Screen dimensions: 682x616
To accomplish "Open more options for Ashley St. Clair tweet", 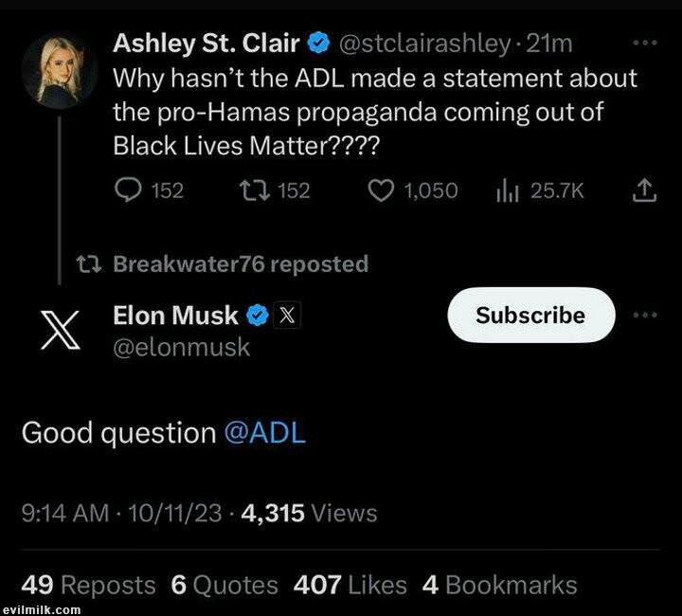I will click(x=644, y=44).
